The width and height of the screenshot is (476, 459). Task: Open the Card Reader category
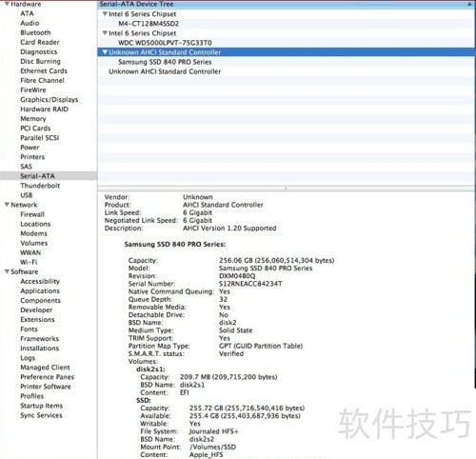40,42
